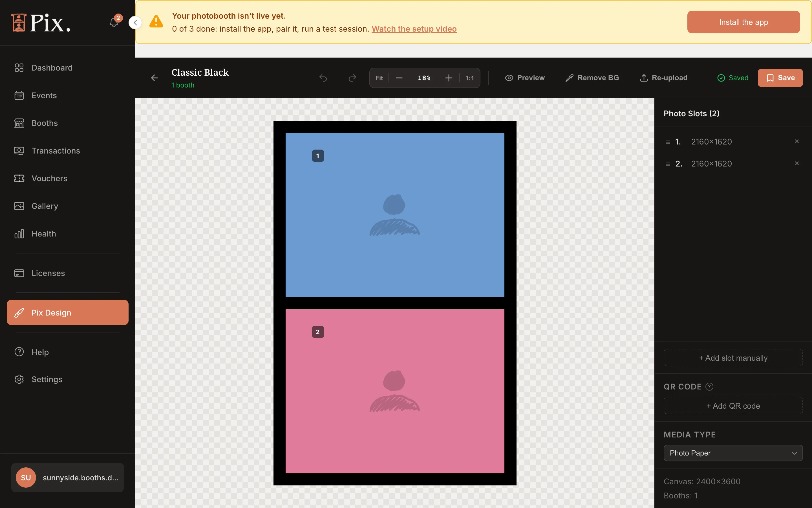
Task: Grab the drag handle of slot 2
Action: pos(668,164)
